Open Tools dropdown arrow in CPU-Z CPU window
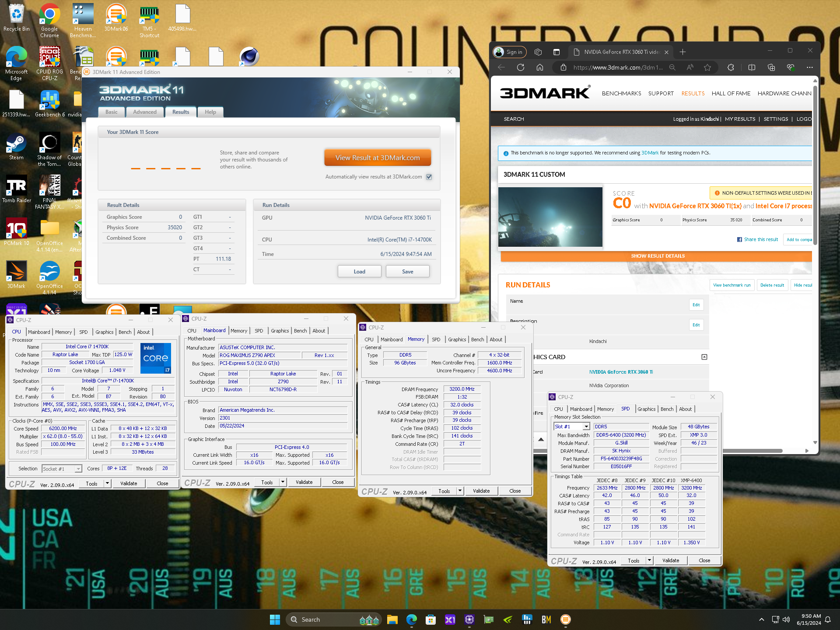The width and height of the screenshot is (840, 630). [x=107, y=483]
